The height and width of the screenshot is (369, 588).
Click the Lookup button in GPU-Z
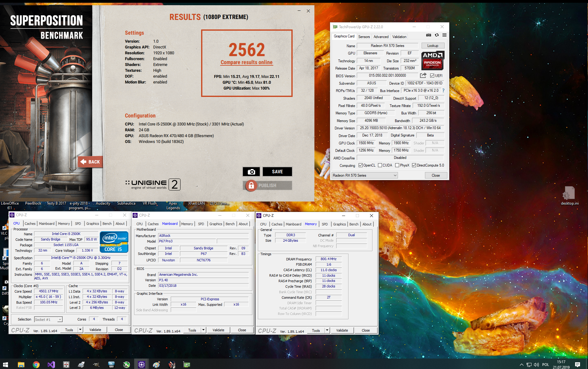coord(433,46)
